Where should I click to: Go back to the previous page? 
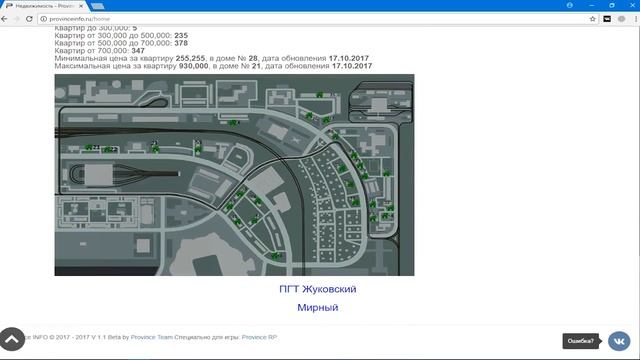(4, 19)
